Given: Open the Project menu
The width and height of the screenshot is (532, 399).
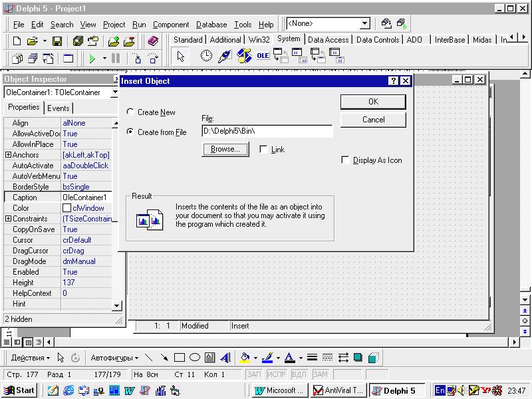Looking at the screenshot, I should pos(114,25).
